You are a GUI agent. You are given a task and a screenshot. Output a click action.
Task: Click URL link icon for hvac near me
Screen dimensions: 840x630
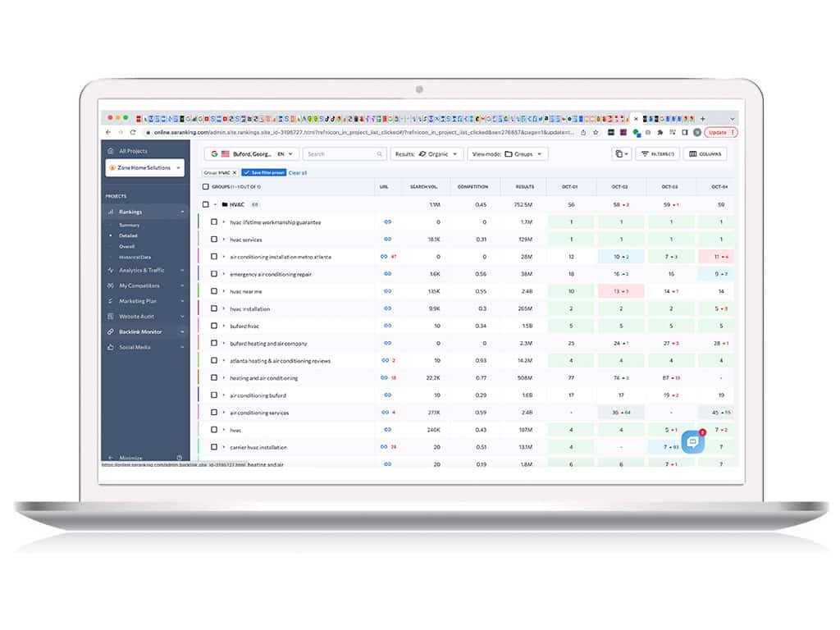(x=387, y=291)
